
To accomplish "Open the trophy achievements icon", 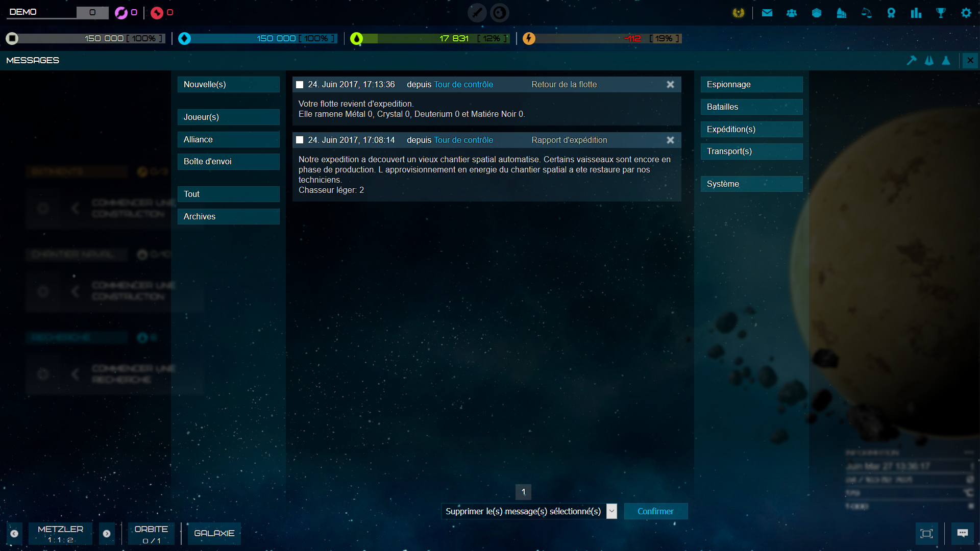I will (941, 13).
